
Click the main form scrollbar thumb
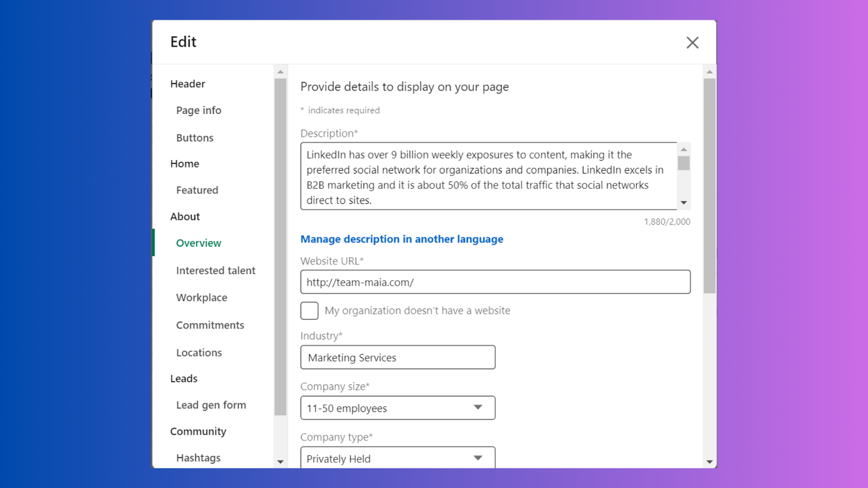tap(710, 186)
